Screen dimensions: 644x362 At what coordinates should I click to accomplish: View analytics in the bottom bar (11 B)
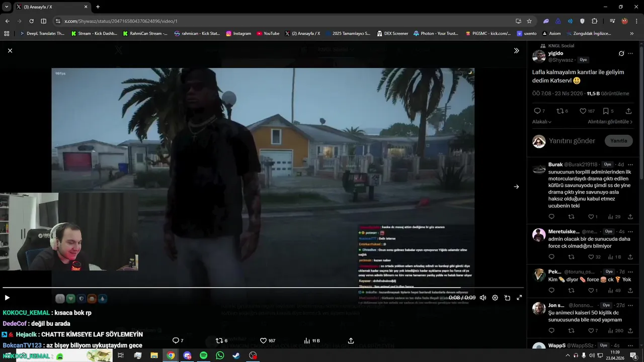click(311, 340)
